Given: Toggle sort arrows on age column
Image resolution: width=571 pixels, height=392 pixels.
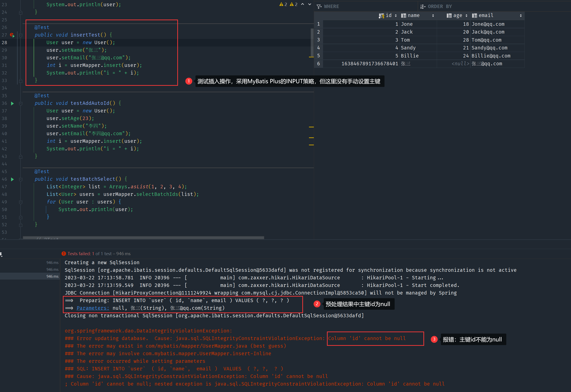Looking at the screenshot, I should click(x=466, y=16).
